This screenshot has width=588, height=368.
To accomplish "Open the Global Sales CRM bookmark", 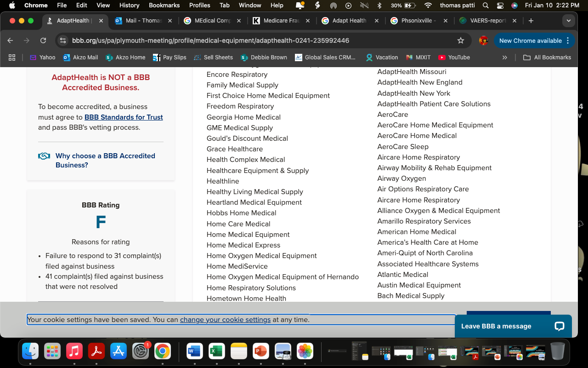I will coord(325,57).
